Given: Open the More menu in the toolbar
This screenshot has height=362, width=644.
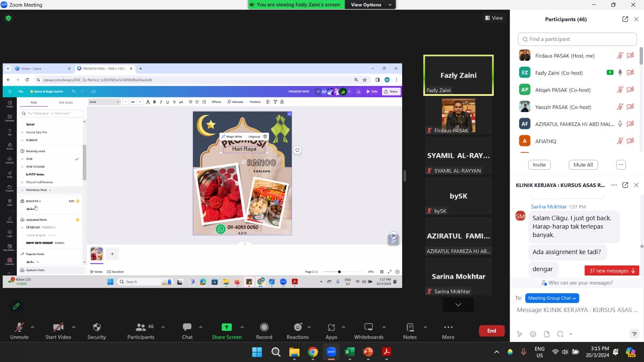Looking at the screenshot, I should point(448,327).
